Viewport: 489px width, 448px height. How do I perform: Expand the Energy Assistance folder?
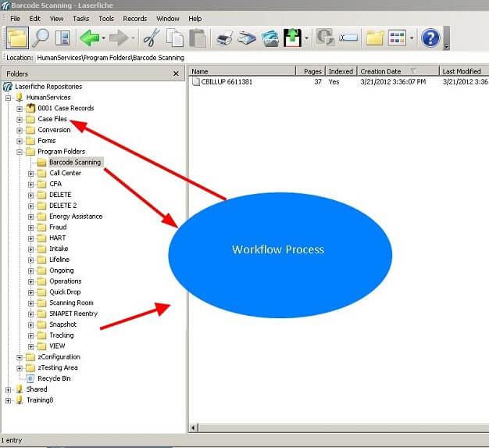pos(31,217)
